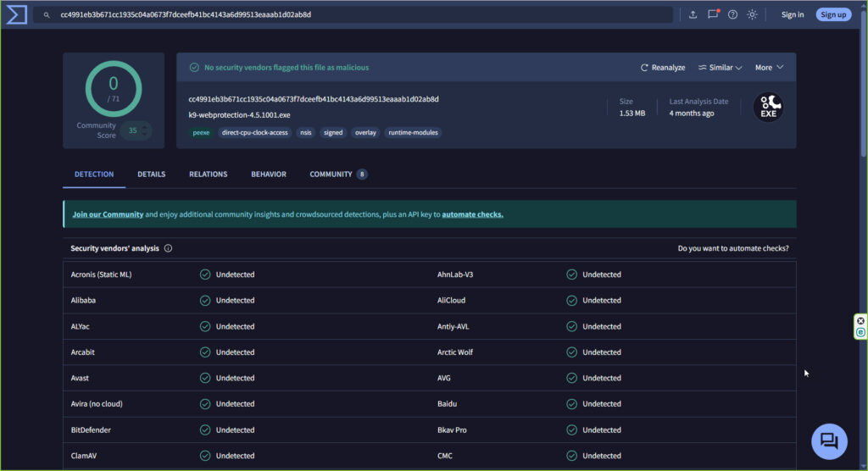Click the Security vendors' analysis info icon
The image size is (868, 471).
tap(169, 248)
